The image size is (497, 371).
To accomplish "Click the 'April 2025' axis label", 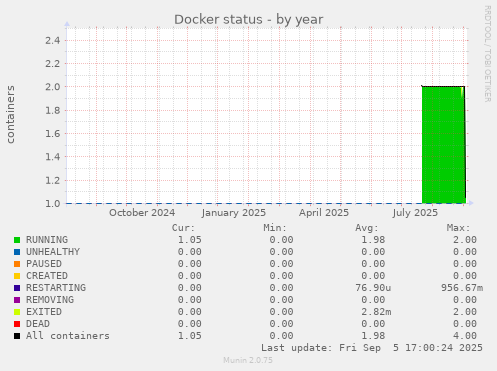I will pos(324,213).
